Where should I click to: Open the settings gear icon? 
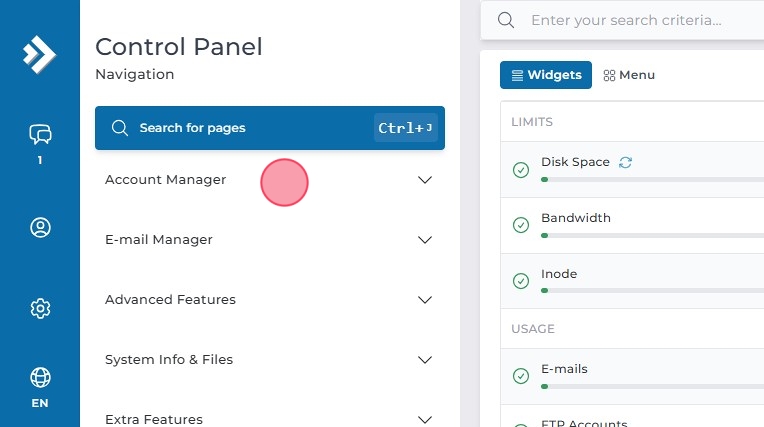40,308
